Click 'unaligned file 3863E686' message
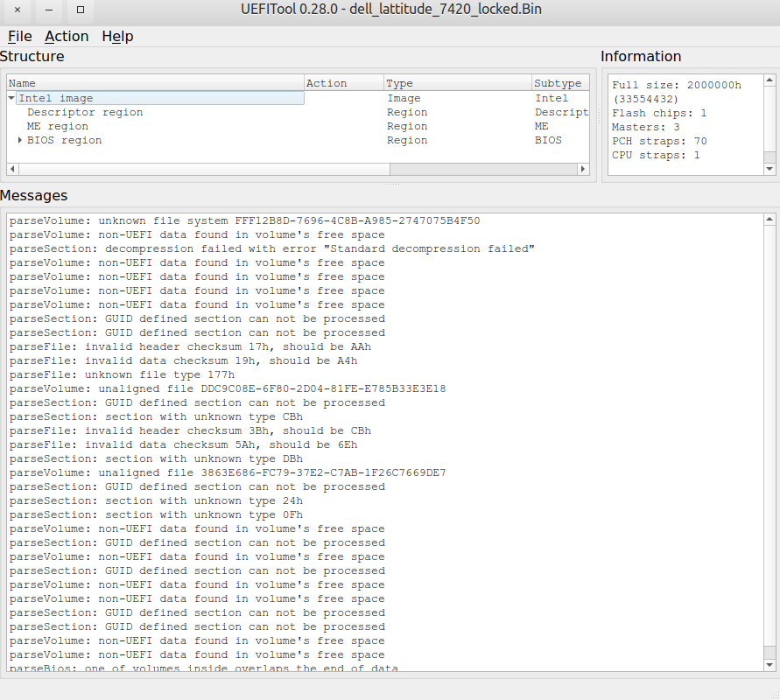780x700 pixels. (228, 472)
